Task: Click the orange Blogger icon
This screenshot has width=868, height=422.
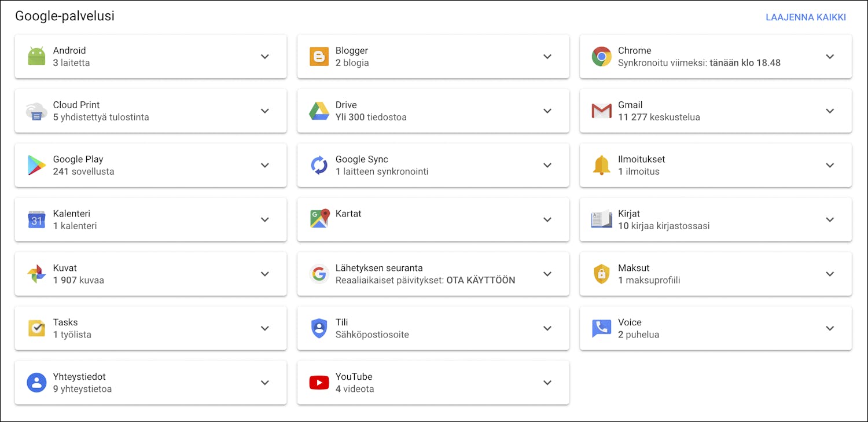Action: click(319, 57)
